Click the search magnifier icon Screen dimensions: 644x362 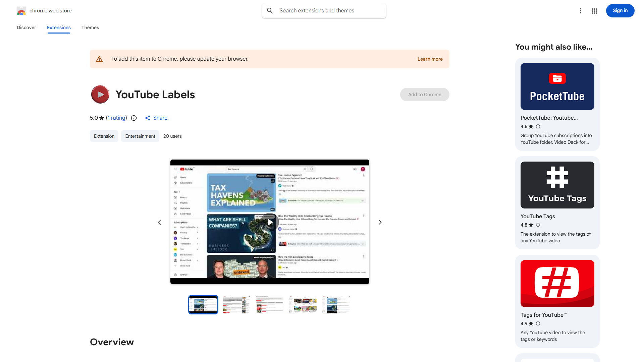coord(270,10)
